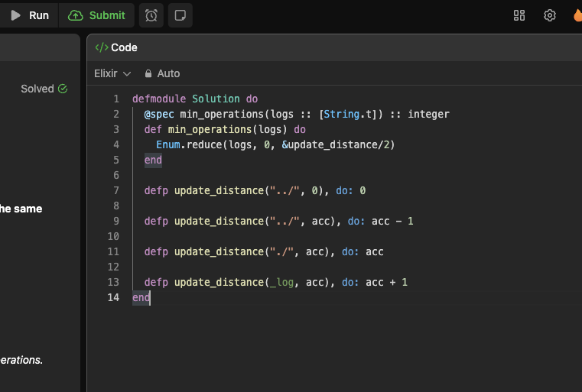582x392 pixels.
Task: Open the layout grid options
Action: [519, 15]
